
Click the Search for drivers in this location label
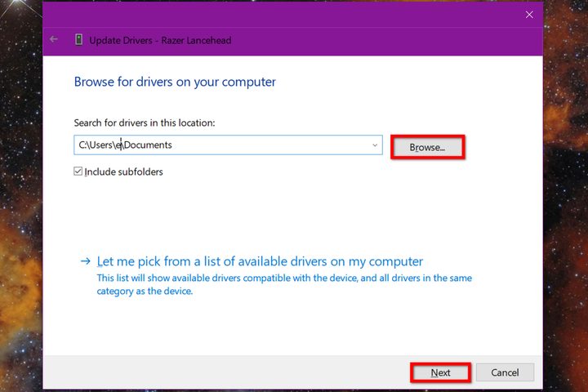point(145,123)
